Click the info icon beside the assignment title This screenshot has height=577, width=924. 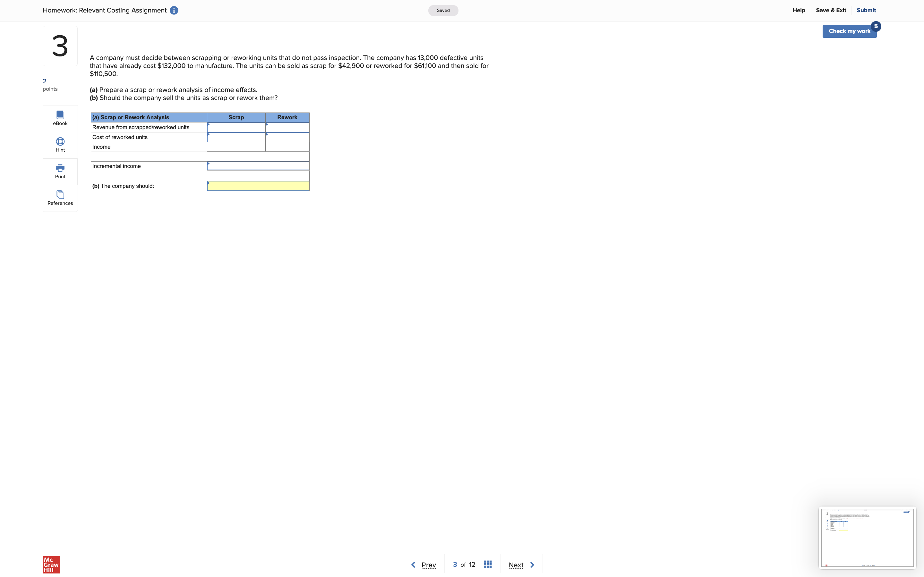tap(174, 10)
